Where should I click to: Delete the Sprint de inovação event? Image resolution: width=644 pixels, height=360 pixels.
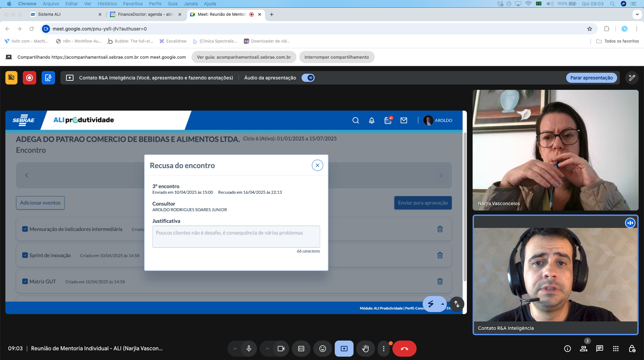pyautogui.click(x=440, y=255)
